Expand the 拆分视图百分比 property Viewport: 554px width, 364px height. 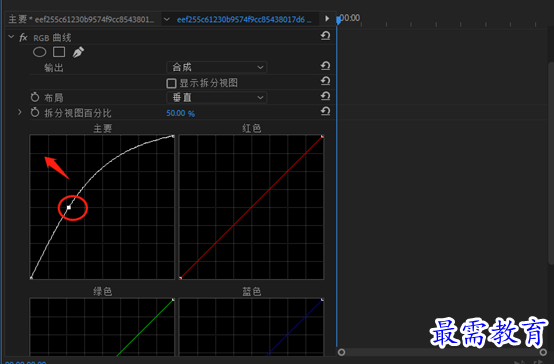coord(20,112)
